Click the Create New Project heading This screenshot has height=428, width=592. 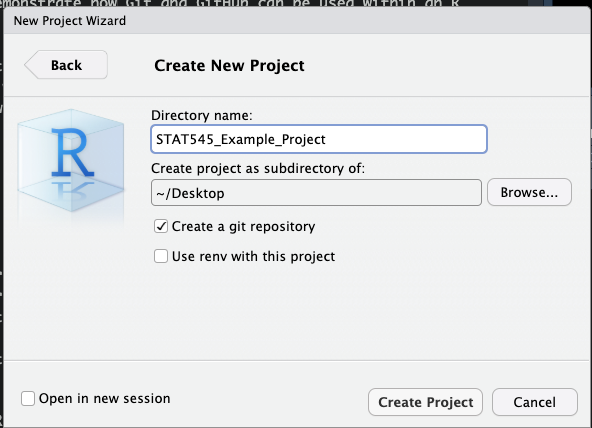(229, 65)
